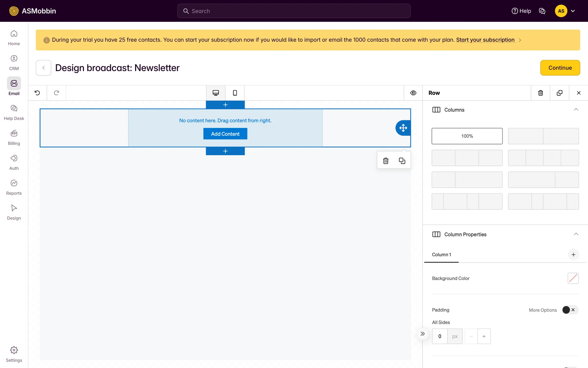Collapse the Columns section

click(576, 110)
